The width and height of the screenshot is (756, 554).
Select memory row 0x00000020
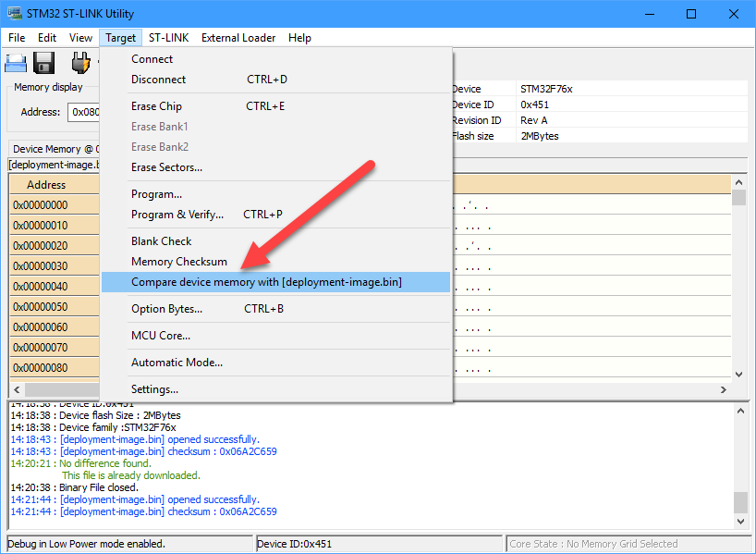pyautogui.click(x=55, y=246)
